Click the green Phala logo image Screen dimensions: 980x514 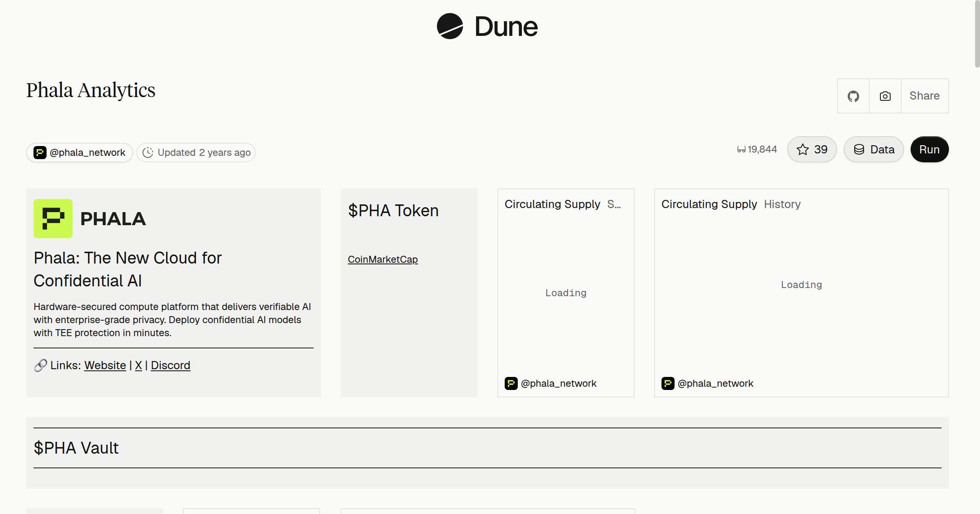[x=53, y=219]
